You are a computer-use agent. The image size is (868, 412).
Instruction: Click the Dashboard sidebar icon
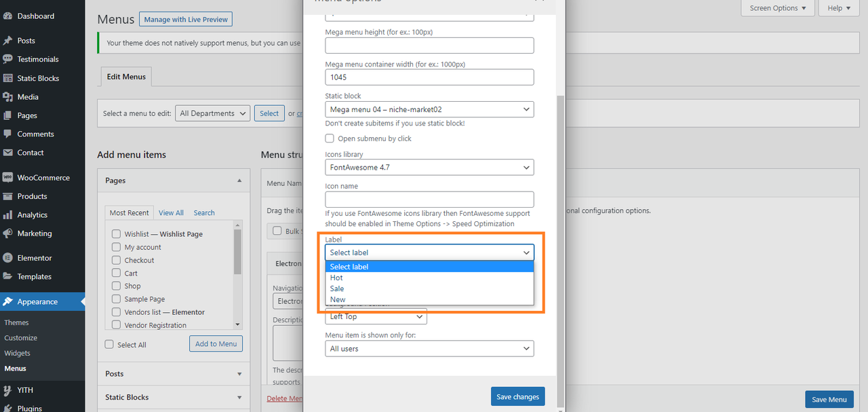8,16
